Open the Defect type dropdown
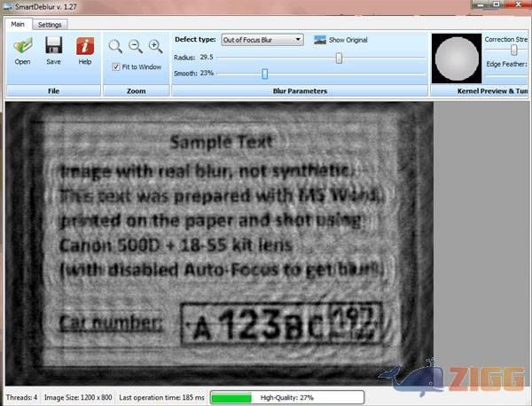 (262, 40)
